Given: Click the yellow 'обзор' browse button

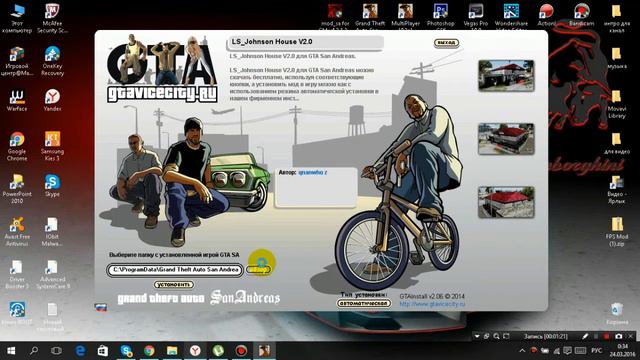Looking at the screenshot, I should [259, 270].
